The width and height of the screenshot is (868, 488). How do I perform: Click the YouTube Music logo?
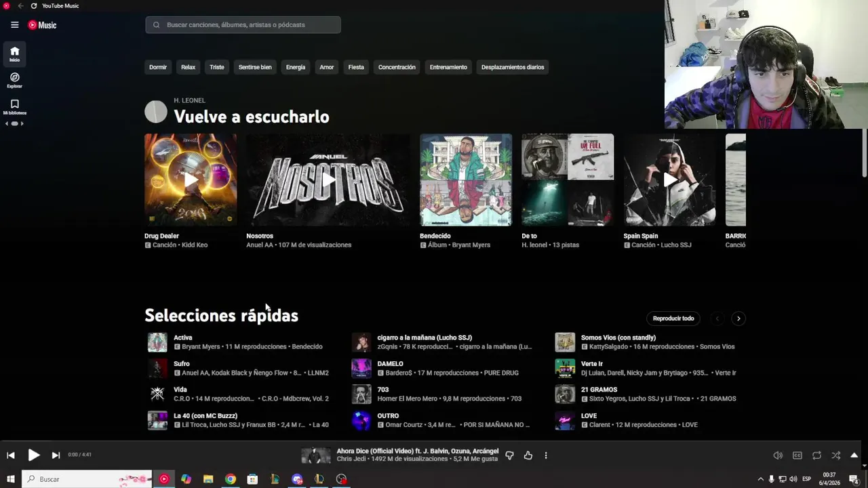point(42,25)
